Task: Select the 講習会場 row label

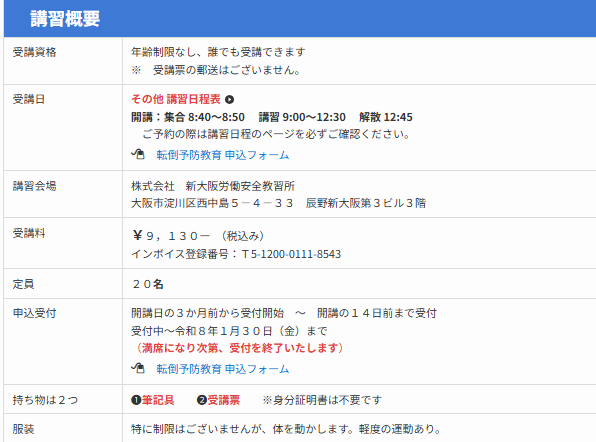Action: pyautogui.click(x=35, y=186)
